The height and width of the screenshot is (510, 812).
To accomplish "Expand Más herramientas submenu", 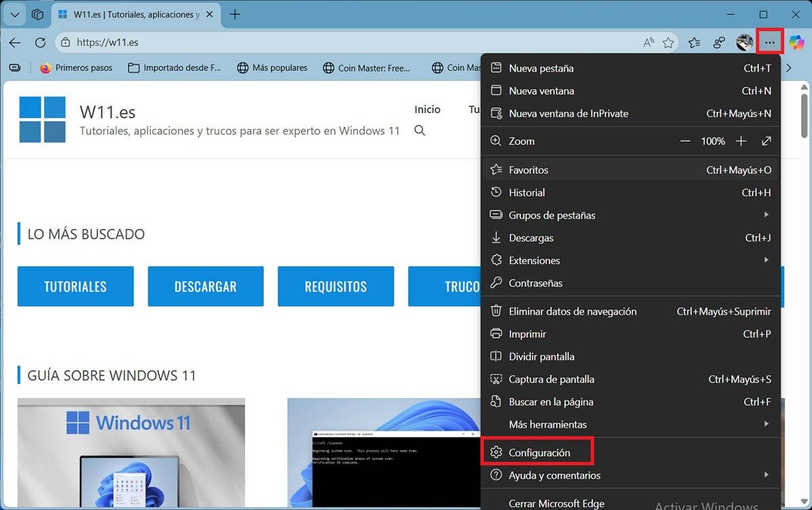I will 766,424.
